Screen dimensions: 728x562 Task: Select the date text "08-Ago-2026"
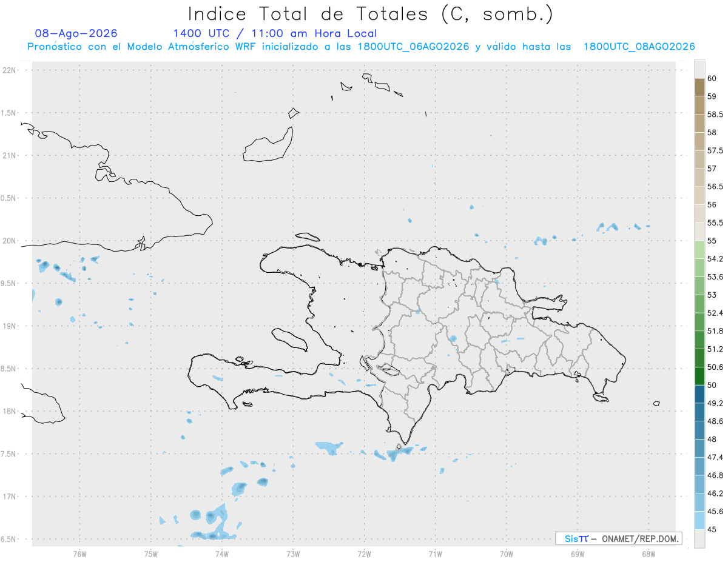(x=76, y=33)
